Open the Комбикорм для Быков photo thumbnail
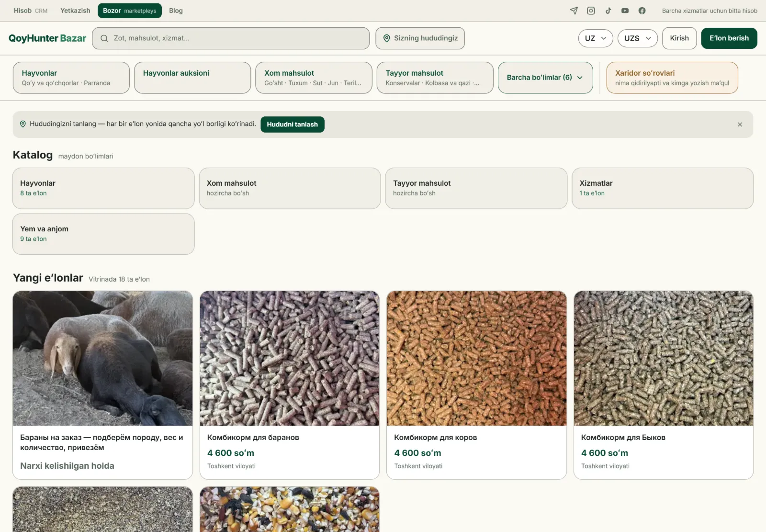Image resolution: width=766 pixels, height=532 pixels. click(x=664, y=358)
